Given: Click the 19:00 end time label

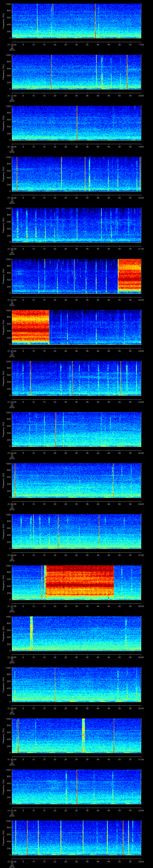Looking at the screenshot, I should click(x=141, y=147).
